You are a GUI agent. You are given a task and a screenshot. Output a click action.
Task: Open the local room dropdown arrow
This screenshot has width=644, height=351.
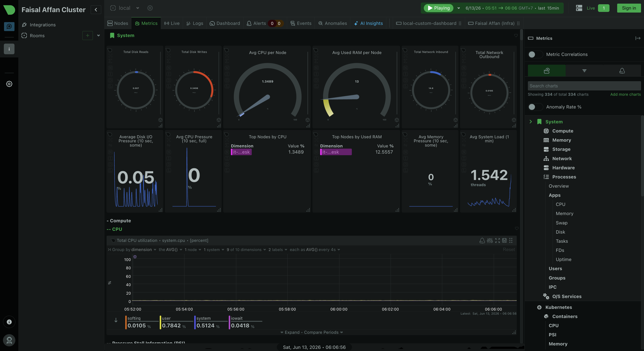[x=138, y=8]
